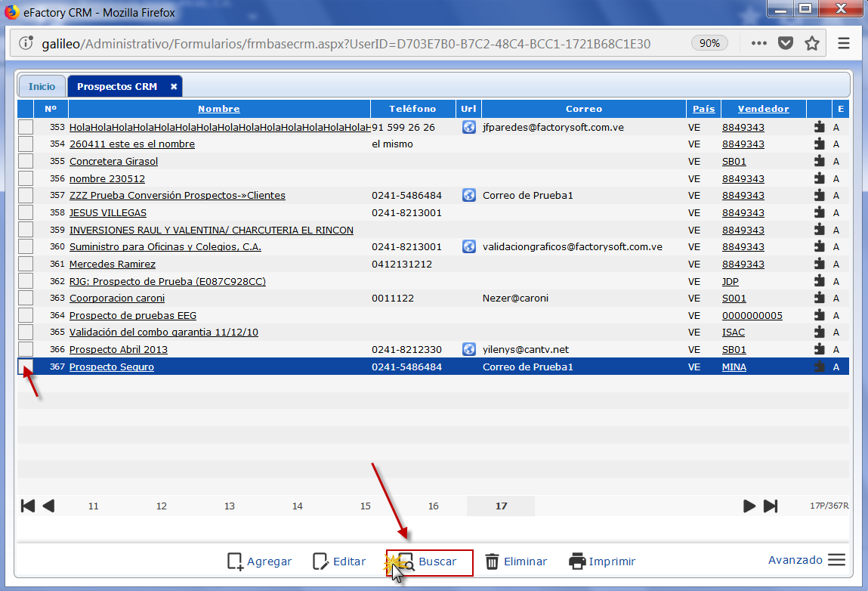Select the checkbox for Mercedes Ramirez
The width and height of the screenshot is (868, 591).
[26, 265]
